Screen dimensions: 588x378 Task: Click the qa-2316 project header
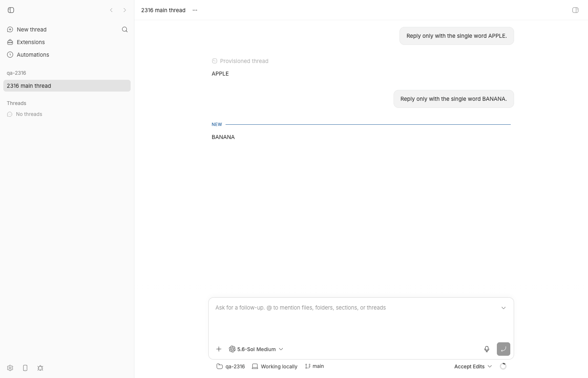(16, 73)
